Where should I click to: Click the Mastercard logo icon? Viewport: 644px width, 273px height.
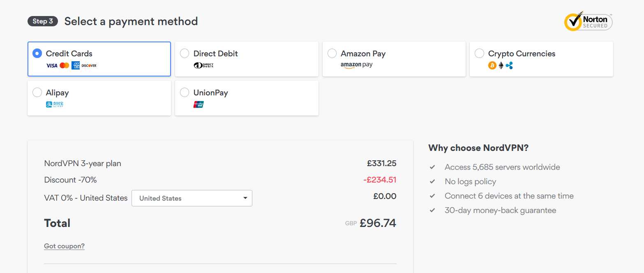[64, 65]
